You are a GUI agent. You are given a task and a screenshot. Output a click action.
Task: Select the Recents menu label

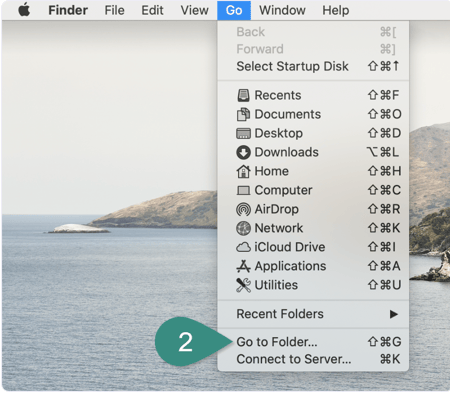pos(278,95)
